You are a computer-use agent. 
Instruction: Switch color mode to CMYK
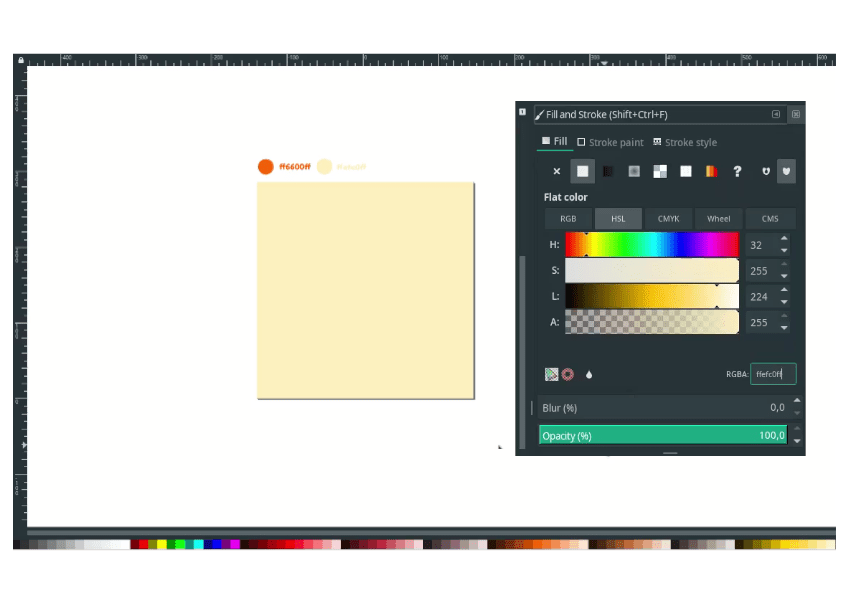668,218
